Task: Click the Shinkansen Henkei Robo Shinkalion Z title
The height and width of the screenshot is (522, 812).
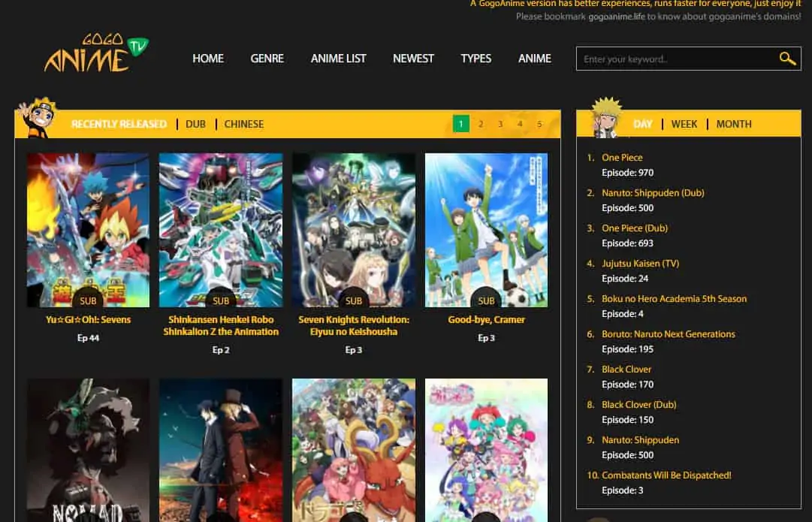Action: click(221, 326)
